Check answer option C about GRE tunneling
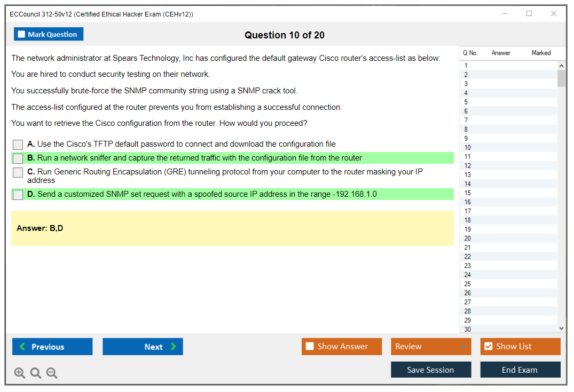The height and width of the screenshot is (392, 574). coord(18,172)
